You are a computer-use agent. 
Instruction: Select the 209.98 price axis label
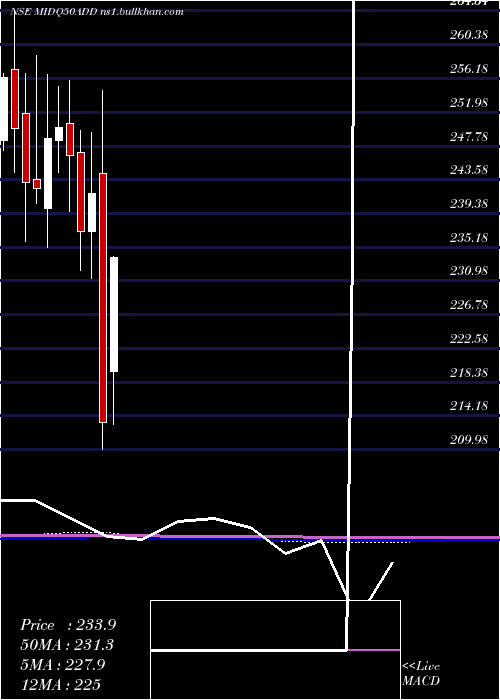tap(469, 440)
